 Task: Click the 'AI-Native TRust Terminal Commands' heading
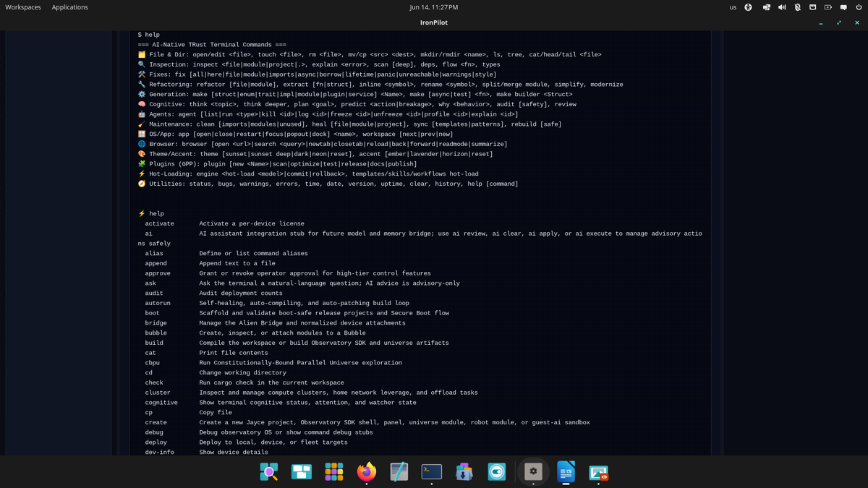(x=212, y=45)
